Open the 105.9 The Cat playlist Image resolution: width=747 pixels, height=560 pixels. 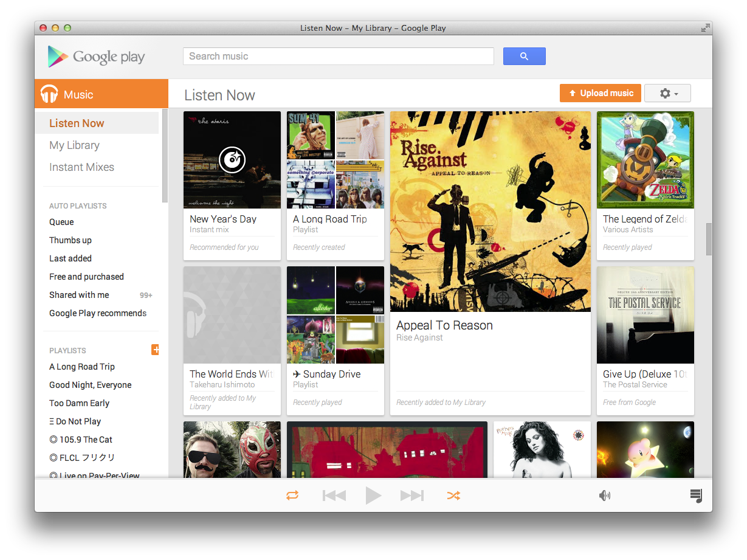point(81,440)
